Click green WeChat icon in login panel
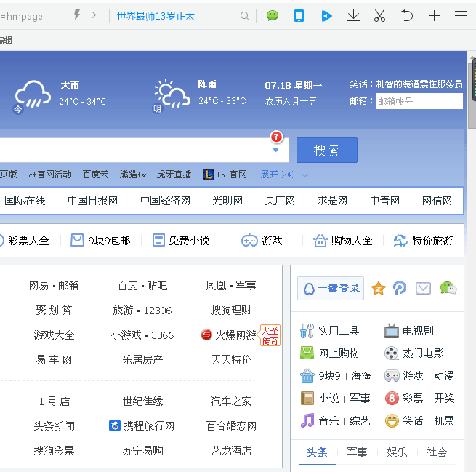 (448, 288)
